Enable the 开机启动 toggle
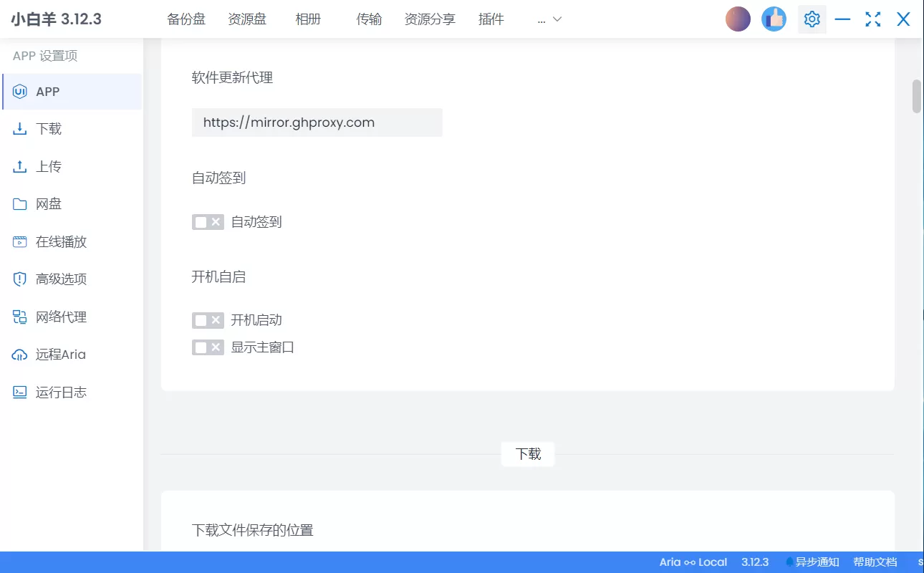924x573 pixels. pos(208,320)
